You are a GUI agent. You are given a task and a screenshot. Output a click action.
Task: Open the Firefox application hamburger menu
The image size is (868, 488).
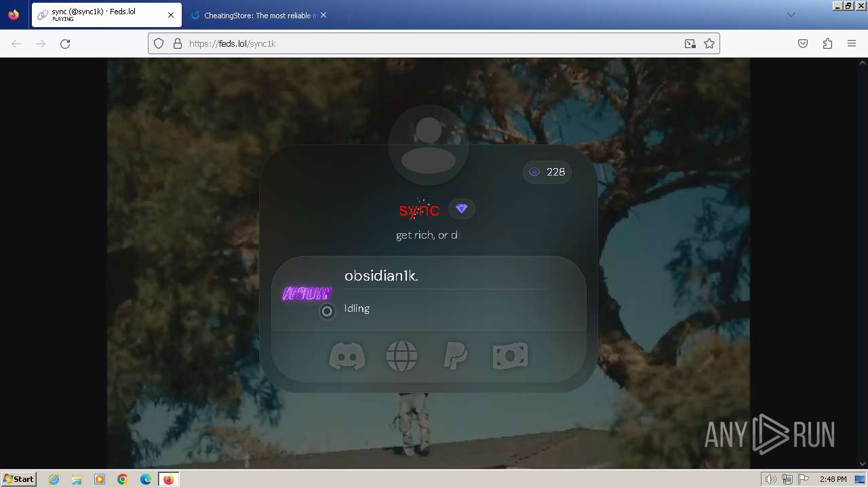852,43
